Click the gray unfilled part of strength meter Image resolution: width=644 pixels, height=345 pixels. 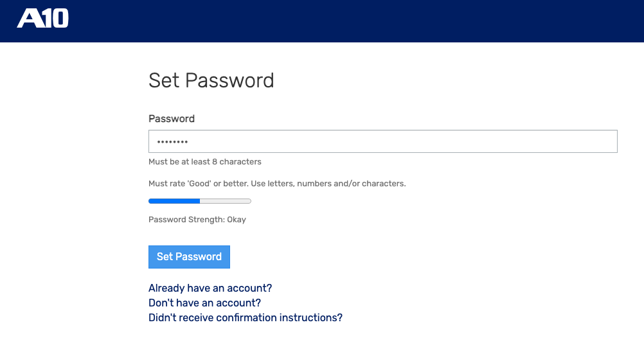click(x=225, y=201)
